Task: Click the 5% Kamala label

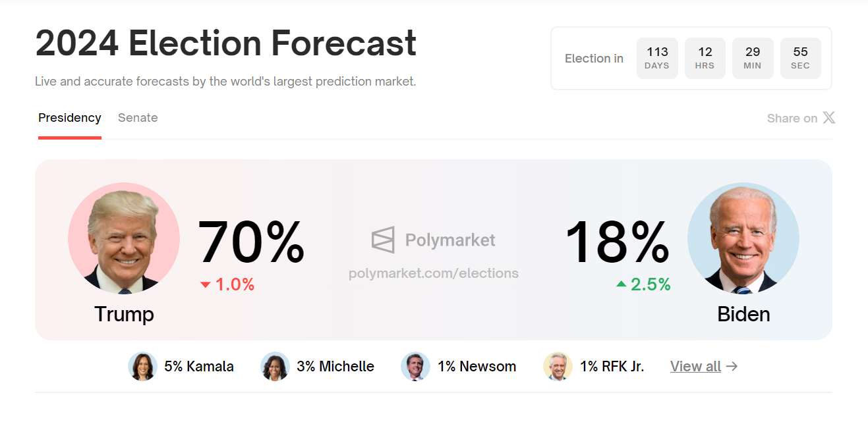Action: 199,367
